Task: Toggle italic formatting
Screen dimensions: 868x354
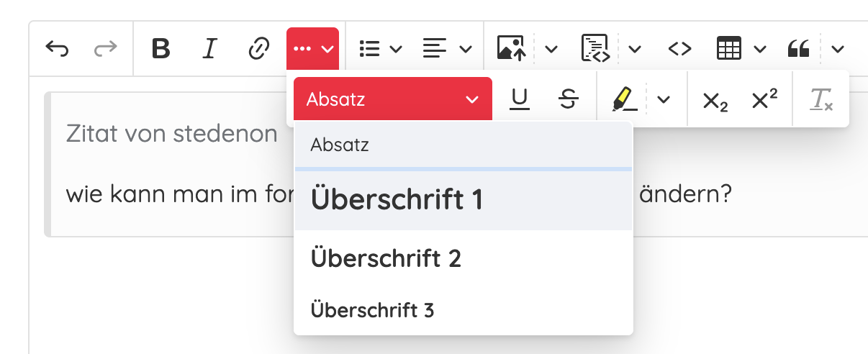Action: point(209,49)
